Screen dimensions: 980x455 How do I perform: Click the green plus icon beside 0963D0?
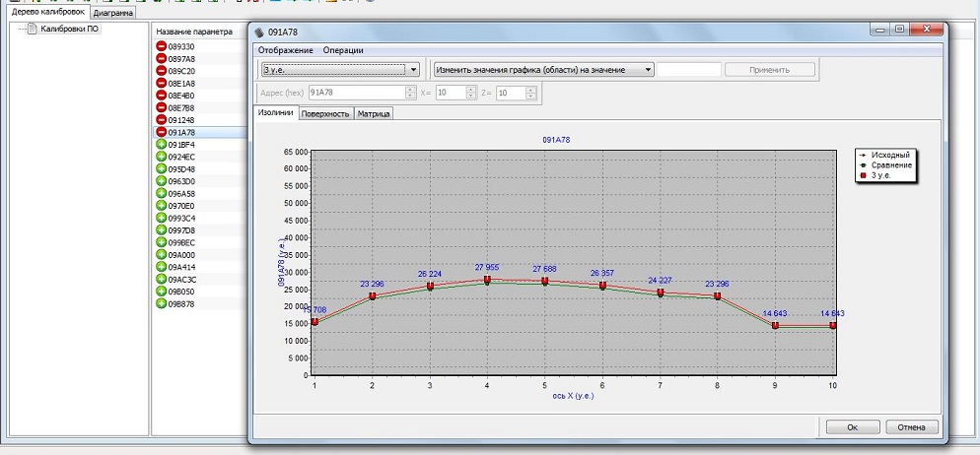pyautogui.click(x=162, y=181)
